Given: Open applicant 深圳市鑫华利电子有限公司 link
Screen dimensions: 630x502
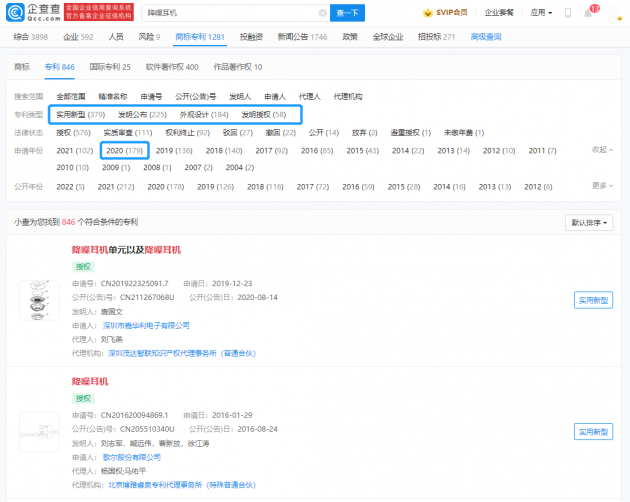Looking at the screenshot, I should click(x=146, y=326).
